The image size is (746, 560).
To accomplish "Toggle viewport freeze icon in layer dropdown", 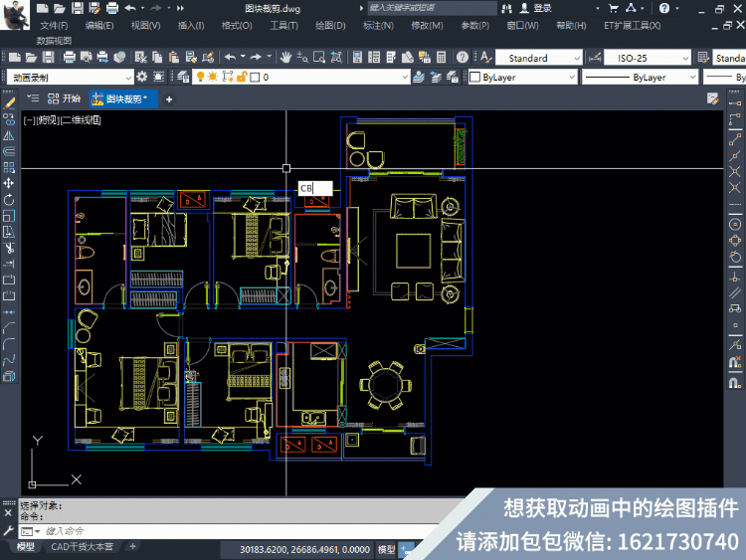I will click(x=228, y=77).
